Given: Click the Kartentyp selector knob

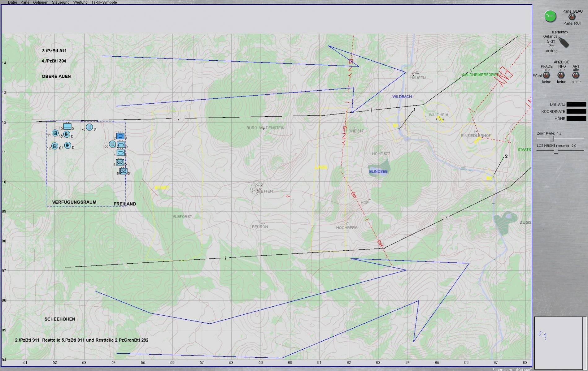Looking at the screenshot, I should coord(564,42).
